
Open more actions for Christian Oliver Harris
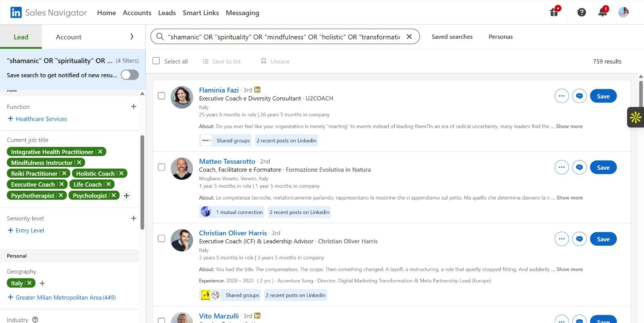click(x=561, y=239)
